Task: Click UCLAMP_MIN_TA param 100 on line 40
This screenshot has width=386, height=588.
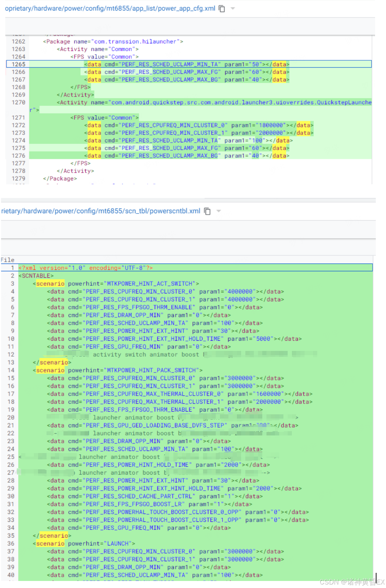Action: (x=155, y=575)
